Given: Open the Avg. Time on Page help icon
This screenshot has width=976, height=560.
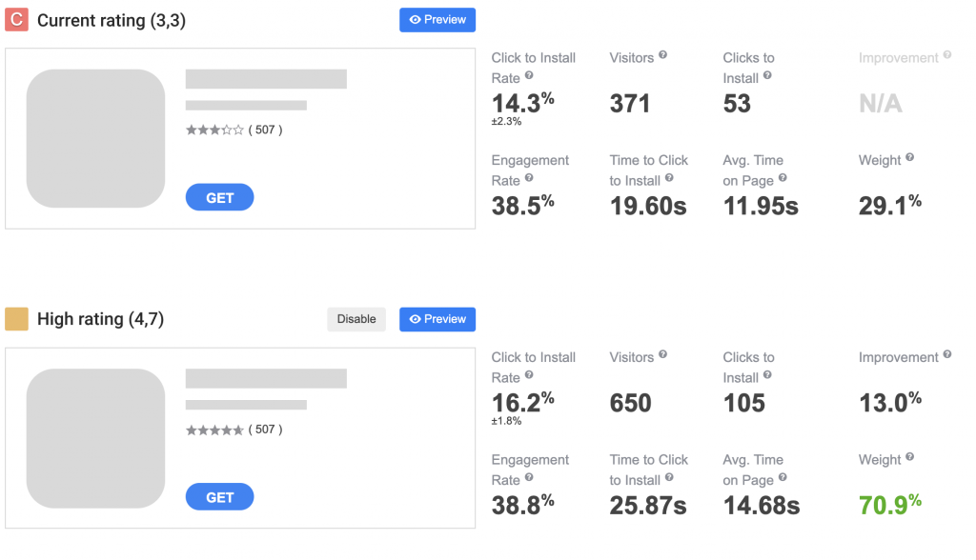Looking at the screenshot, I should [783, 180].
